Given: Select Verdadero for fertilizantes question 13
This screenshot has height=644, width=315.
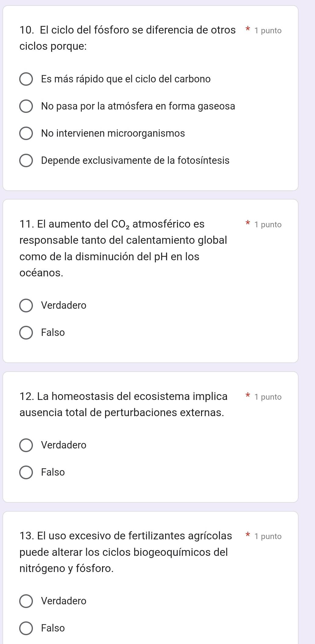Looking at the screenshot, I should coord(26,601).
